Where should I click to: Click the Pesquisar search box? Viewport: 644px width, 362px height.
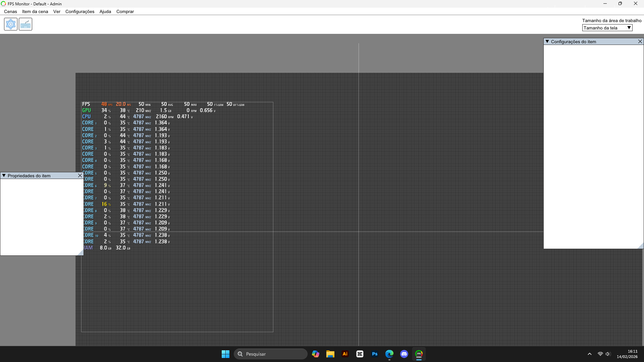coord(270,354)
